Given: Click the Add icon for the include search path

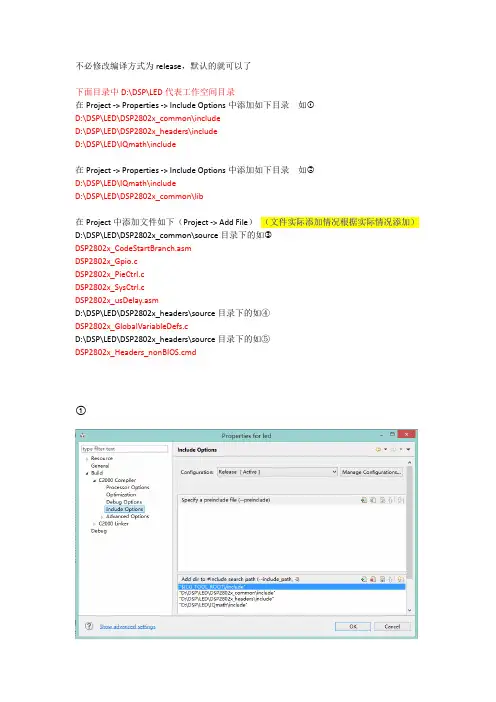Looking at the screenshot, I should pos(364,579).
